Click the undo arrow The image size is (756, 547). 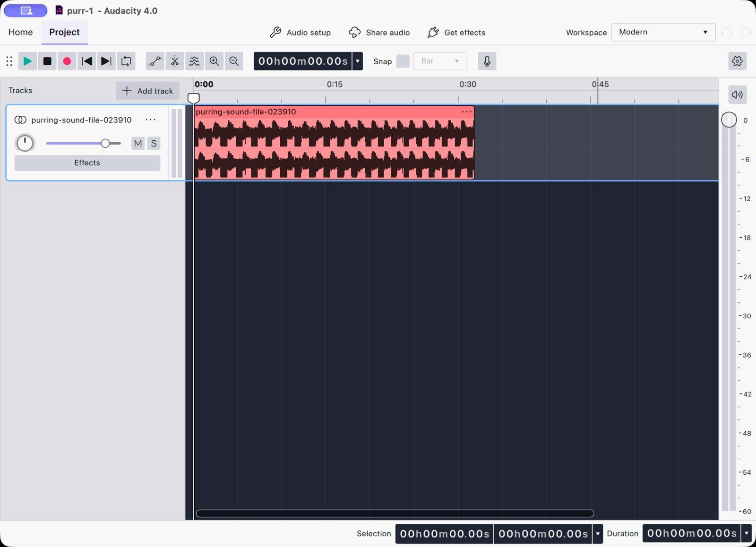[x=727, y=32]
